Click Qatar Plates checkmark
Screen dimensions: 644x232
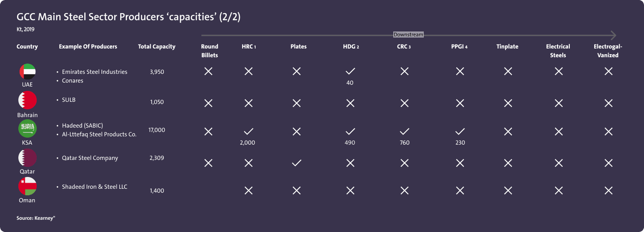[x=296, y=163]
